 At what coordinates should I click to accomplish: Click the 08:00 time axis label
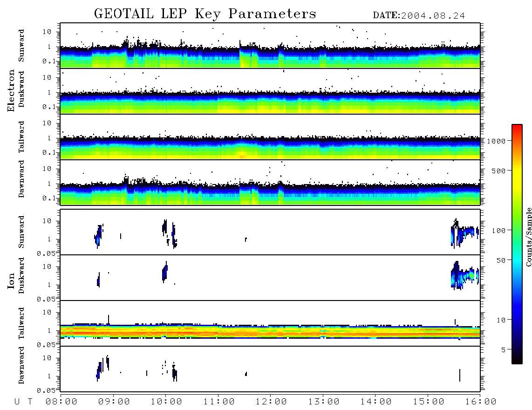click(61, 402)
